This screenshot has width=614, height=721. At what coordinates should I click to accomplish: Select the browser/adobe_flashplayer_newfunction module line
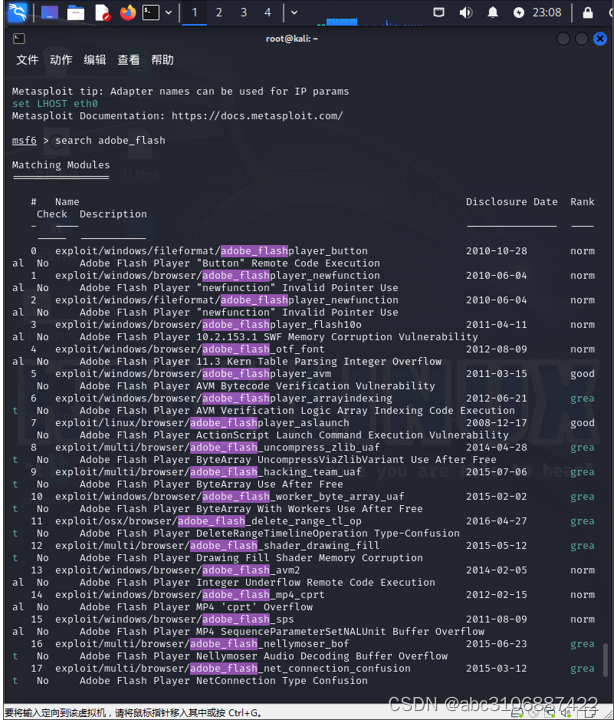218,275
